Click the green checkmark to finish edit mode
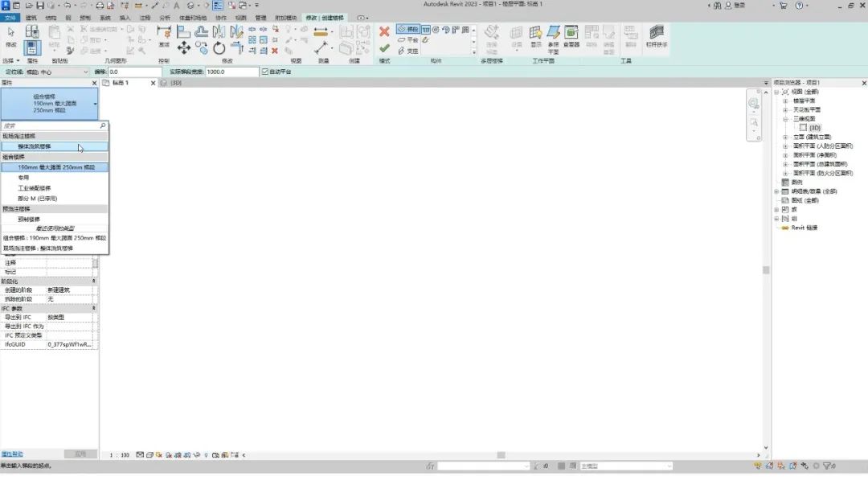 click(384, 48)
